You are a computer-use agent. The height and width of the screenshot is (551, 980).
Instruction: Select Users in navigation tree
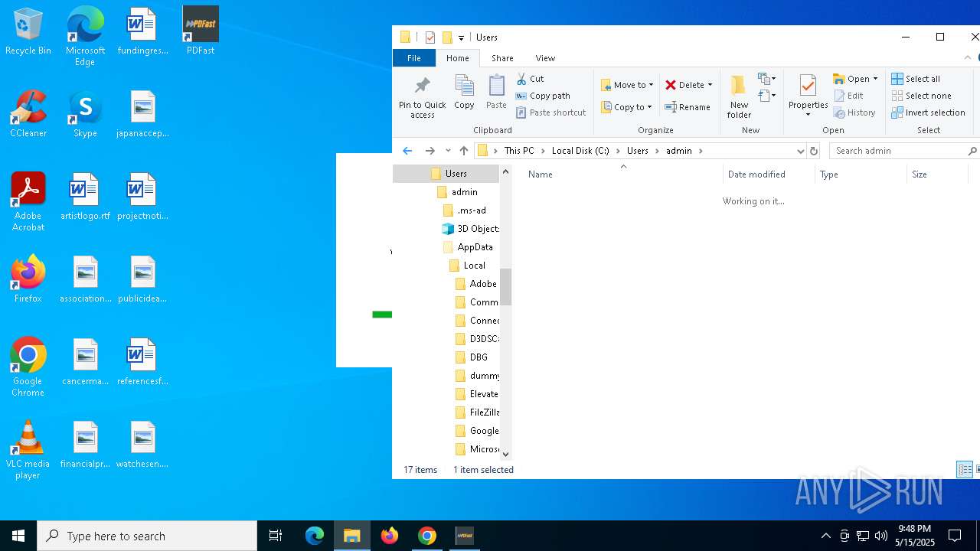point(456,174)
